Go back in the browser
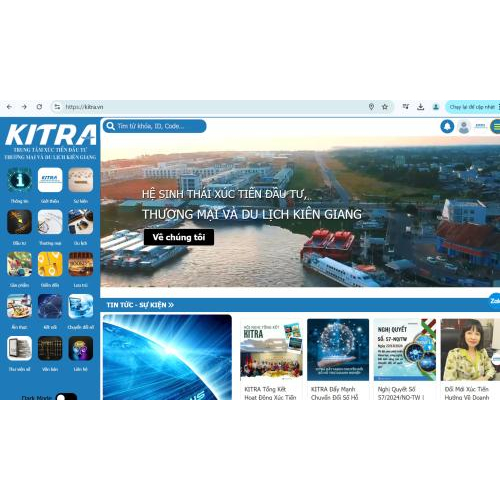Screen dimensions: 500x500 (9, 107)
